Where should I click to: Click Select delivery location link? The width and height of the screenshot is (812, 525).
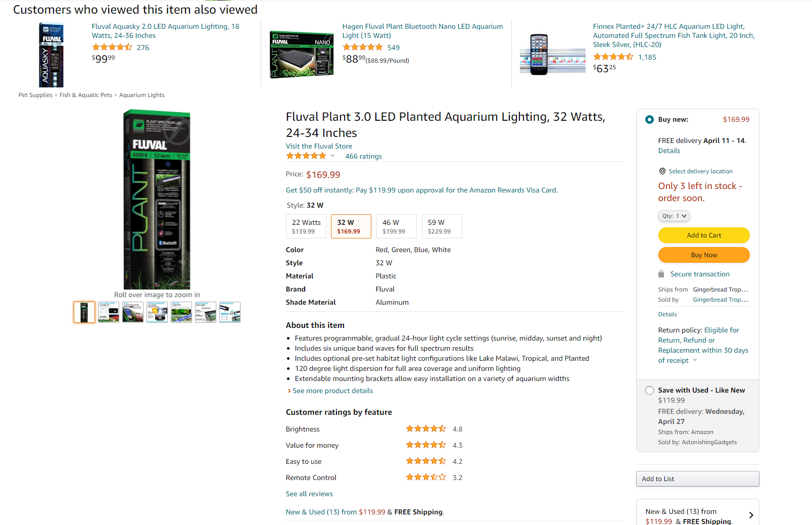(700, 171)
